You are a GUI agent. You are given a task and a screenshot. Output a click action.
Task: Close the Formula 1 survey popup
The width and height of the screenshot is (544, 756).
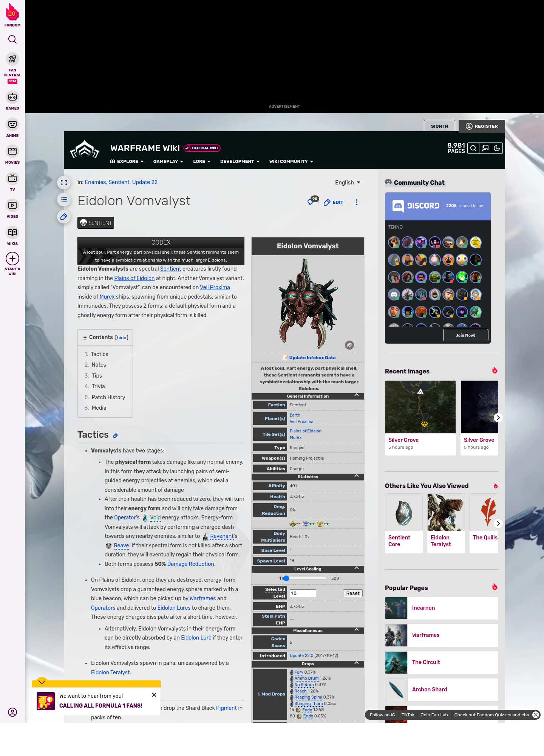click(154, 695)
